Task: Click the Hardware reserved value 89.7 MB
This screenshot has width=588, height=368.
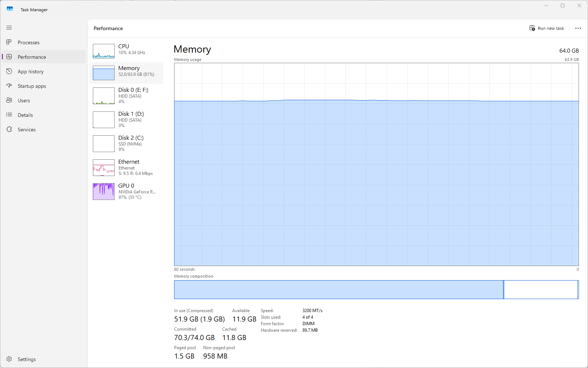Action: pos(310,330)
